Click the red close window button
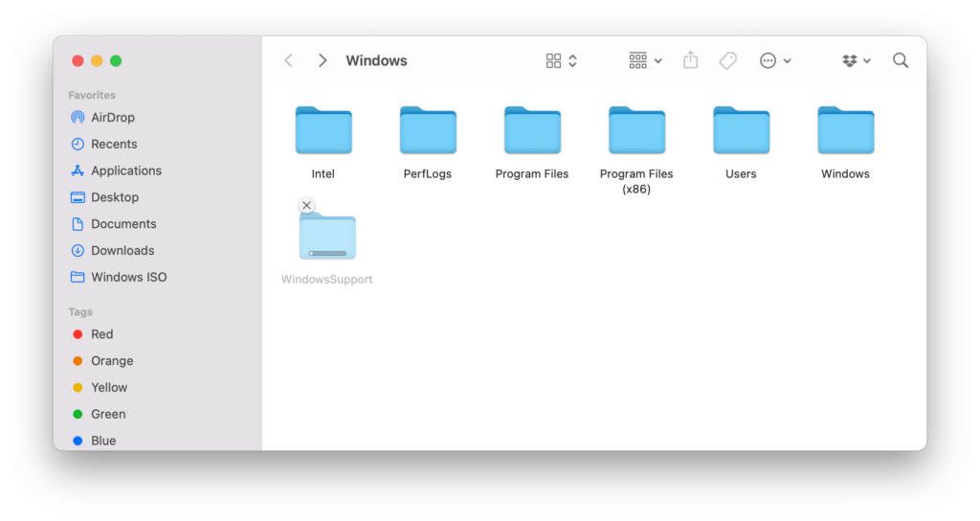This screenshot has width=980, height=521. click(x=78, y=60)
